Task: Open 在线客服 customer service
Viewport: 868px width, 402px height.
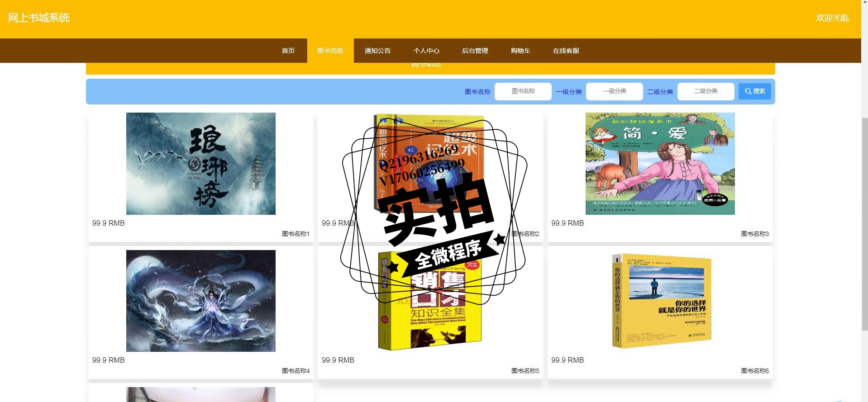Action: click(566, 51)
